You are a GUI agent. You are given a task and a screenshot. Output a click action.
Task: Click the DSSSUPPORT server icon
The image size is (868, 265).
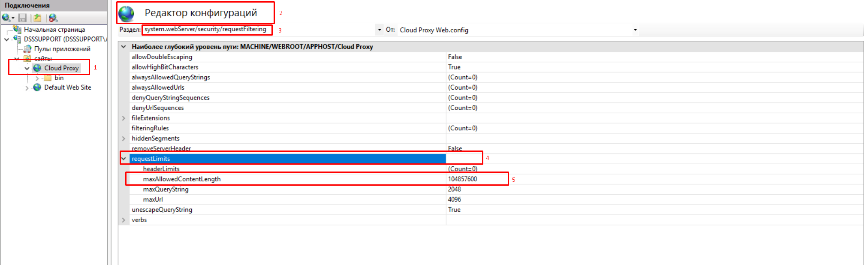pyautogui.click(x=17, y=39)
